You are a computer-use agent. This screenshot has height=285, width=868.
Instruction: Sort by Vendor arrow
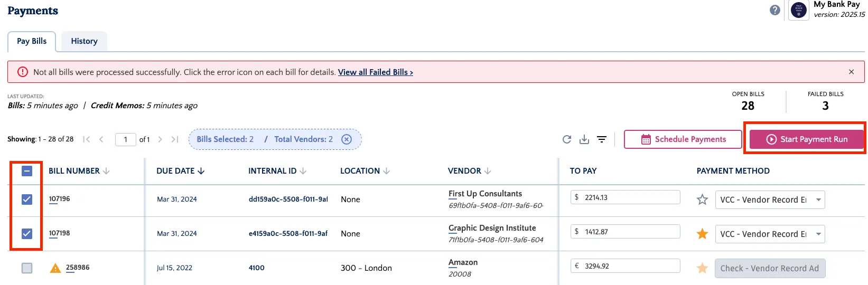click(x=488, y=171)
